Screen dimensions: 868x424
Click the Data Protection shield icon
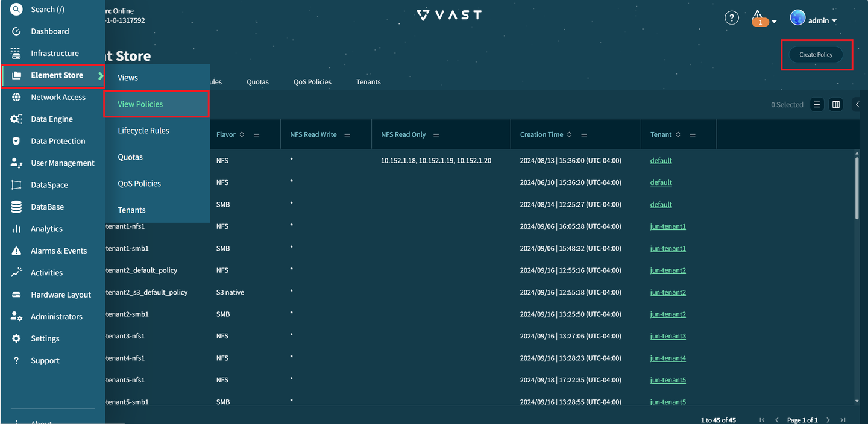coord(16,141)
